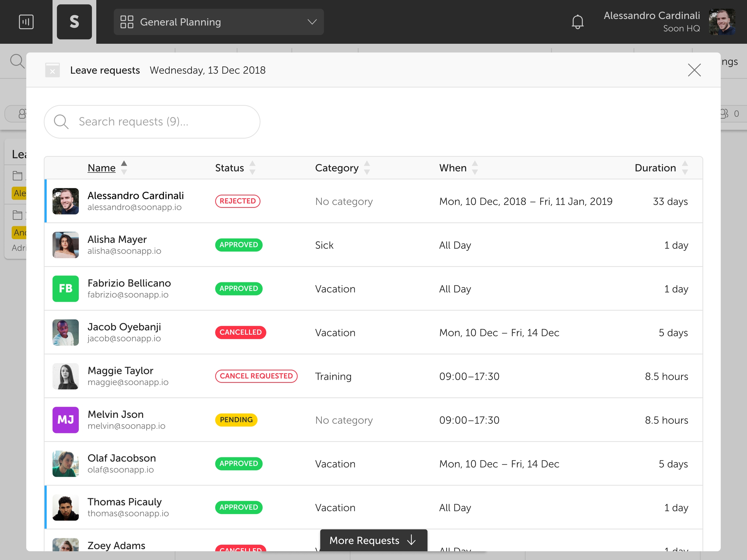Click Maggie Taylor's CANCEL REQUESTED badge
Screen dimensions: 747x560
click(256, 376)
